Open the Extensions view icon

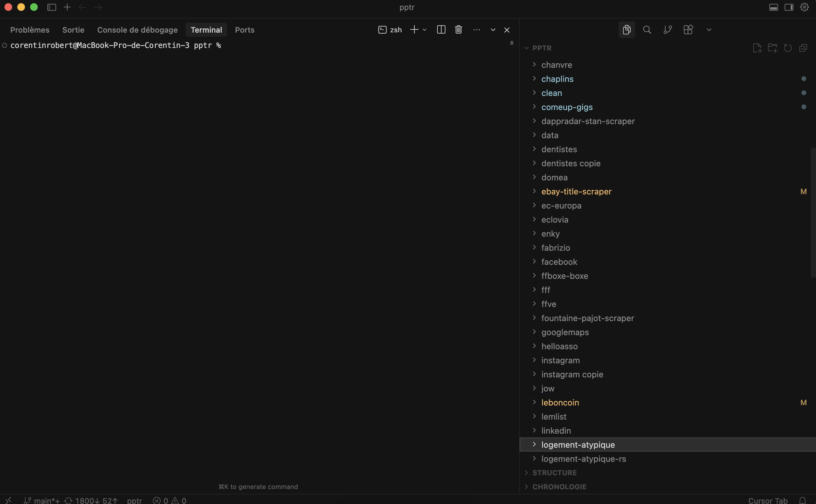(x=688, y=30)
